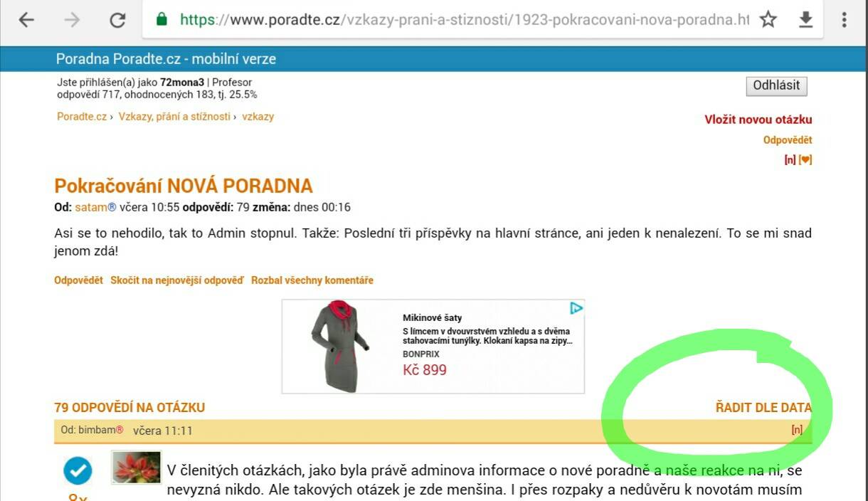The height and width of the screenshot is (501, 868).
Task: Click the Odhlásit logout button
Action: point(776,85)
